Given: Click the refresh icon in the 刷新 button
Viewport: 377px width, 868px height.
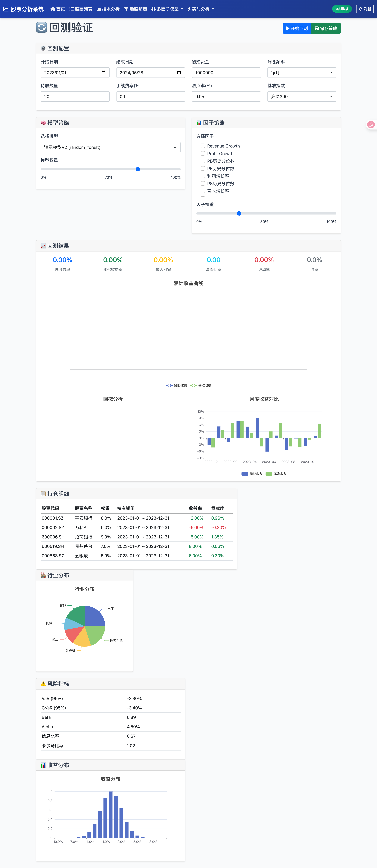Looking at the screenshot, I should 360,9.
